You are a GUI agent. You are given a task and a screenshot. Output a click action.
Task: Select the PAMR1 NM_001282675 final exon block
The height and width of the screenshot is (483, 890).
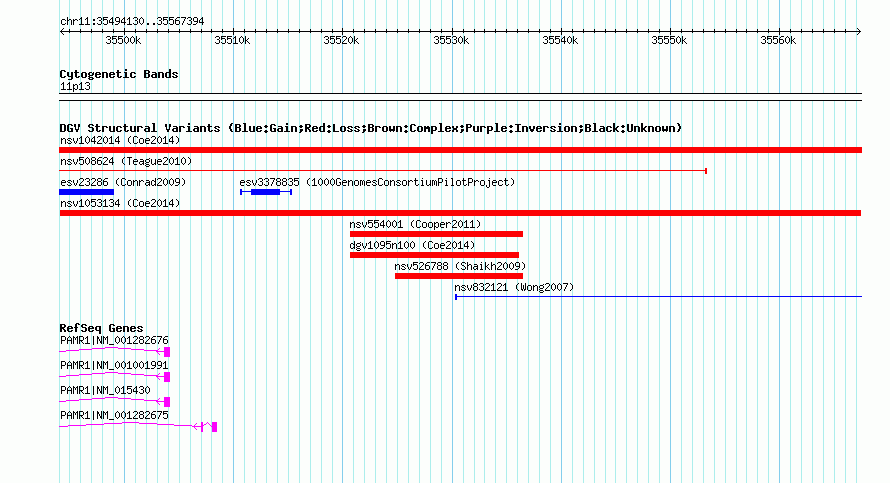[215, 427]
